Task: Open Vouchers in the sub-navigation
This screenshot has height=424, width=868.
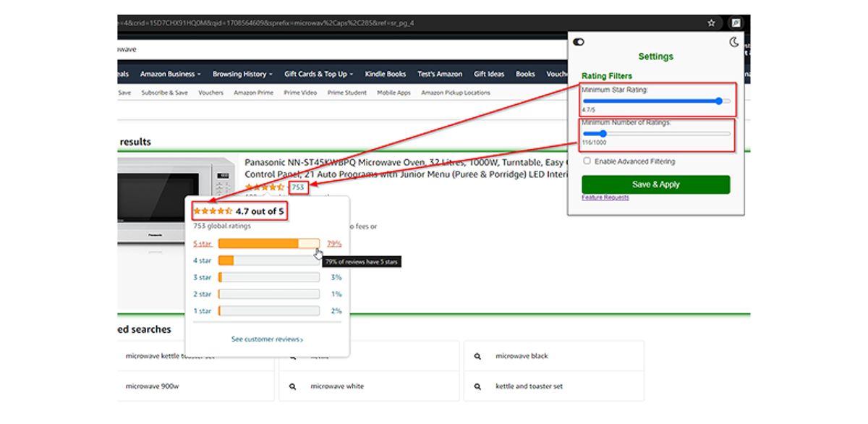Action: (210, 93)
